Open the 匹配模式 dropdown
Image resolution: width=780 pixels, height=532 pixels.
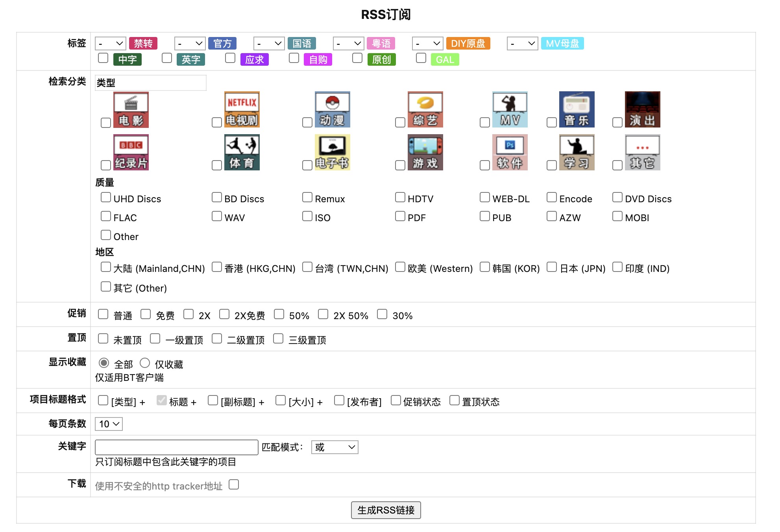335,447
